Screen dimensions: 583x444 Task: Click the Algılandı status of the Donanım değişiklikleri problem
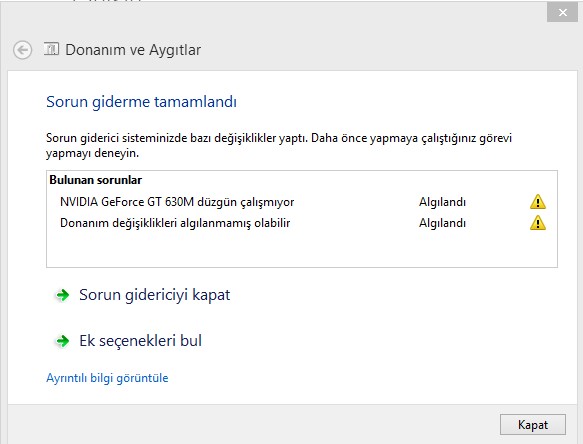click(442, 223)
